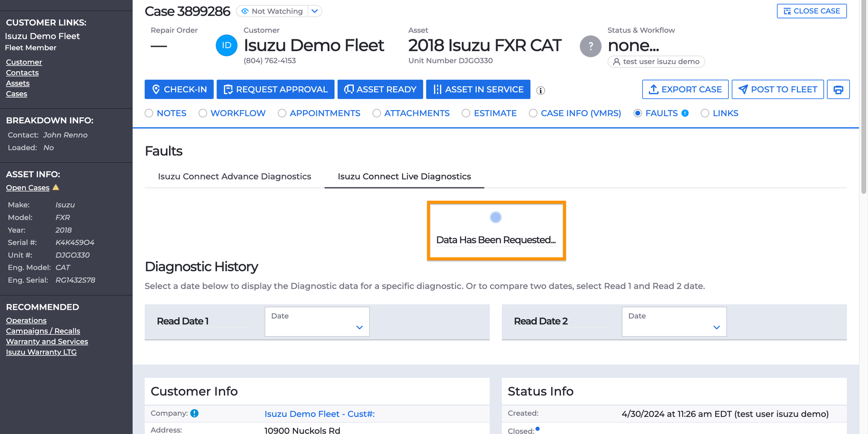Screen dimensions: 868x434
Task: Open the watching options dropdown arrow
Action: click(315, 11)
